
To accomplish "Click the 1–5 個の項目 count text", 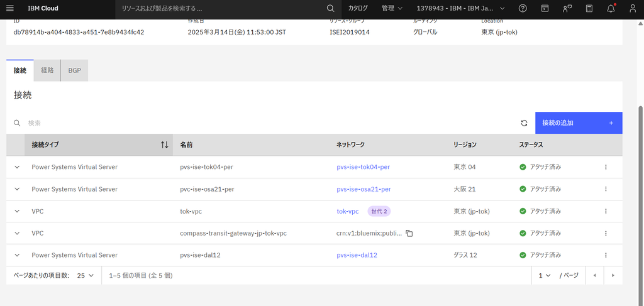I will pyautogui.click(x=141, y=276).
